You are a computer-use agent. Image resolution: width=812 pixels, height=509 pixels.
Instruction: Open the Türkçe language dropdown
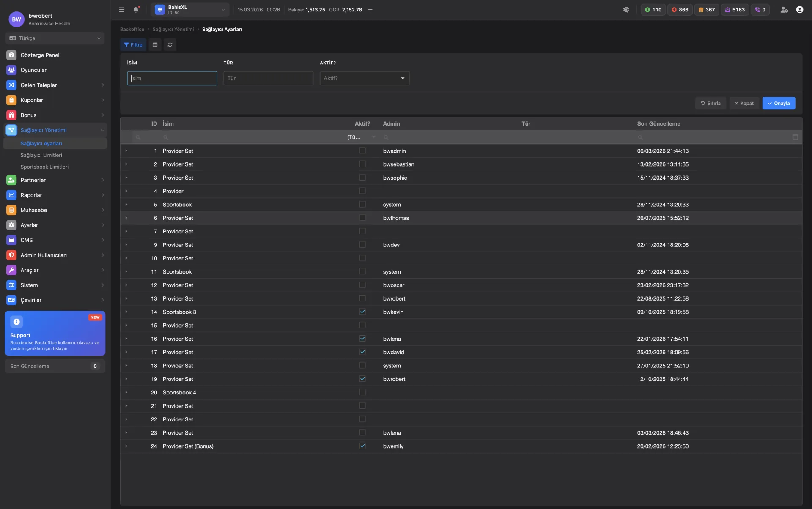(x=55, y=38)
